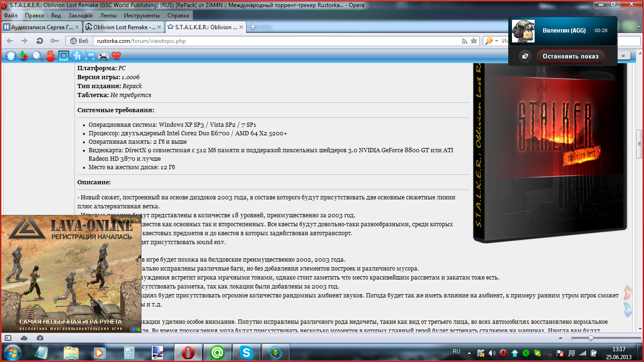Click the blue shopping cart icon

[90, 56]
